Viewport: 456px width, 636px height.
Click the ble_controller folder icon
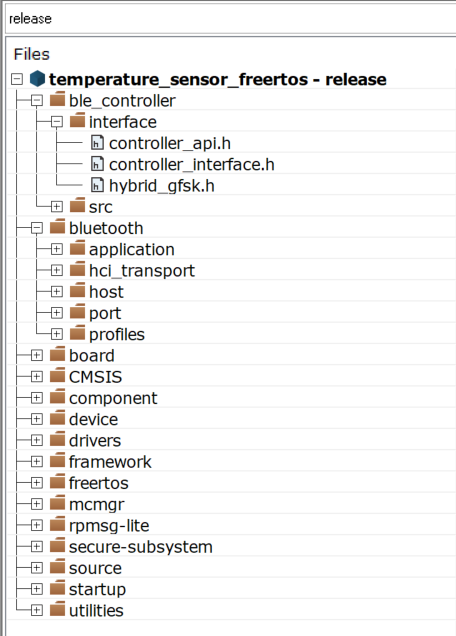click(x=58, y=99)
